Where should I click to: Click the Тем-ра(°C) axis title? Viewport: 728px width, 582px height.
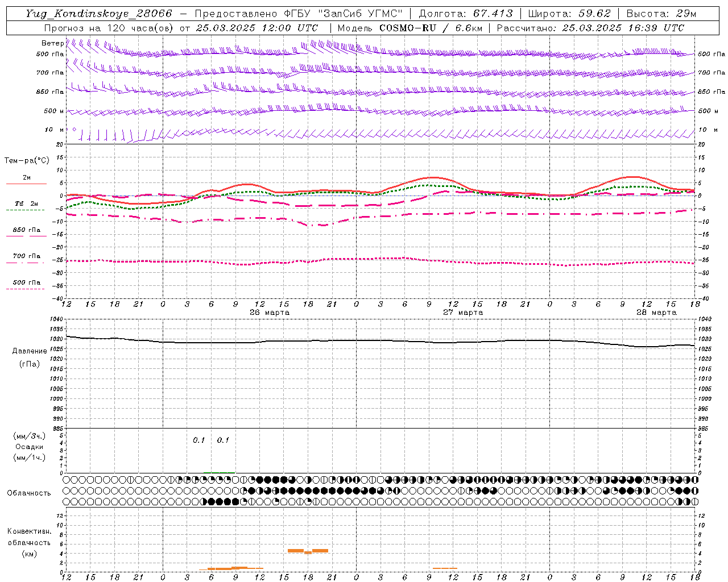27,161
